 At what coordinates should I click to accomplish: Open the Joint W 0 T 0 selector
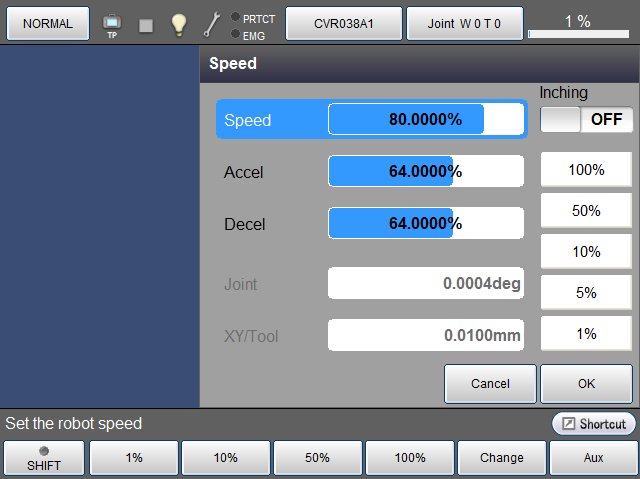pos(465,23)
